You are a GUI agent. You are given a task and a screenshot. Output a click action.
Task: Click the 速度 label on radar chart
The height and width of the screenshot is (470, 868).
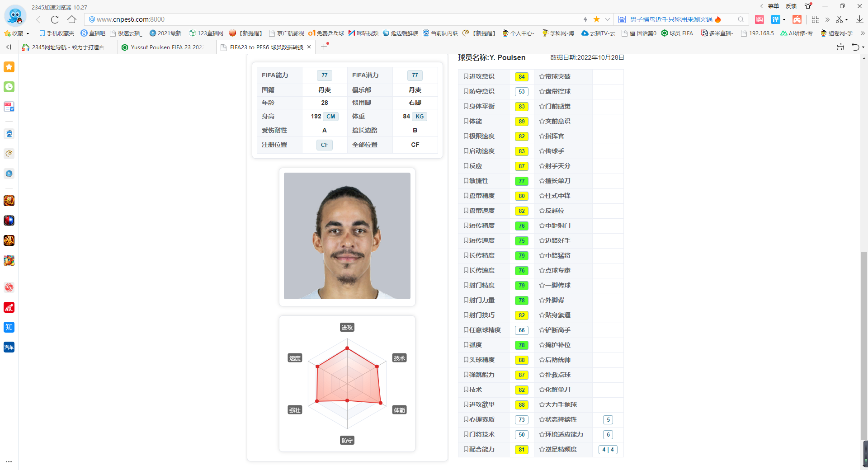pyautogui.click(x=295, y=358)
